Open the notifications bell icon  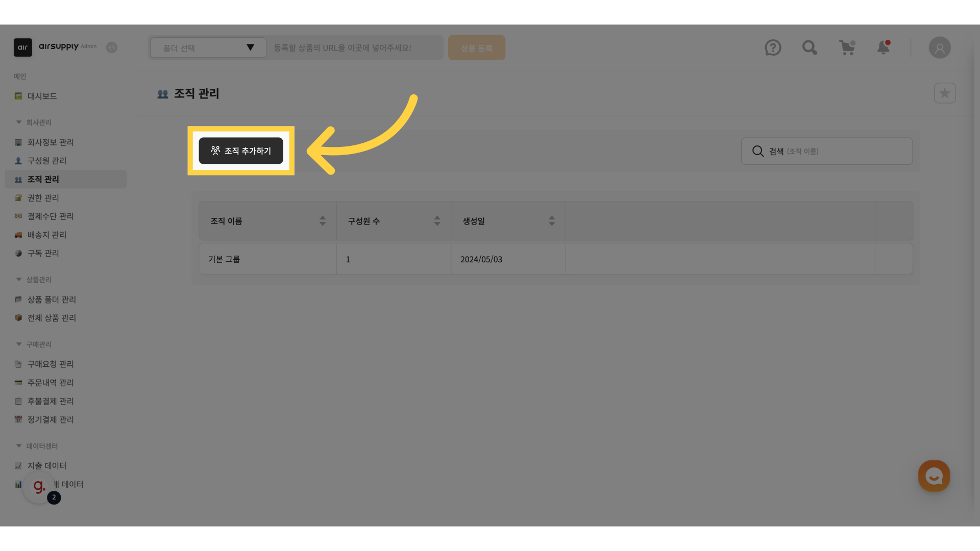click(884, 48)
